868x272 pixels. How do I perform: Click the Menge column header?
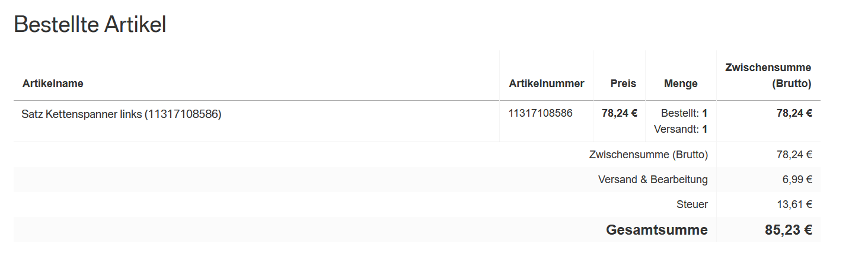point(681,84)
